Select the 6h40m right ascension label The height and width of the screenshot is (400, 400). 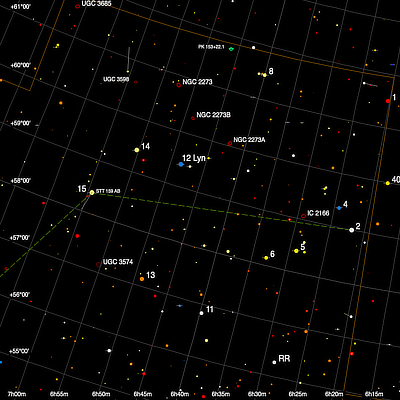pyautogui.click(x=180, y=394)
